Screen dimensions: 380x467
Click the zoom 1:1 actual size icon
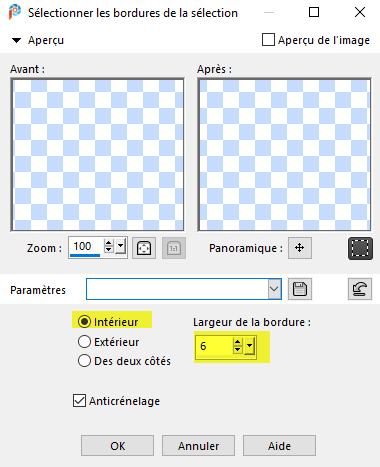[x=174, y=248]
